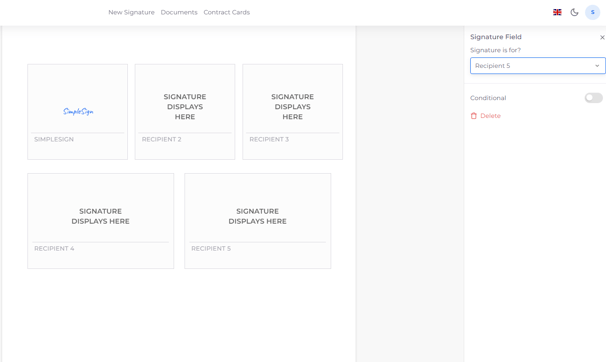Toggle the Conditional switch

tap(593, 98)
